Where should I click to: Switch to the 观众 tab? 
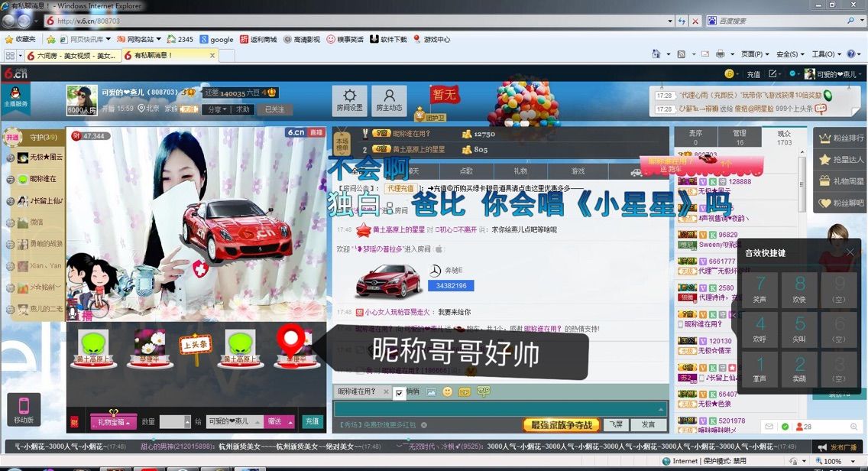784,138
